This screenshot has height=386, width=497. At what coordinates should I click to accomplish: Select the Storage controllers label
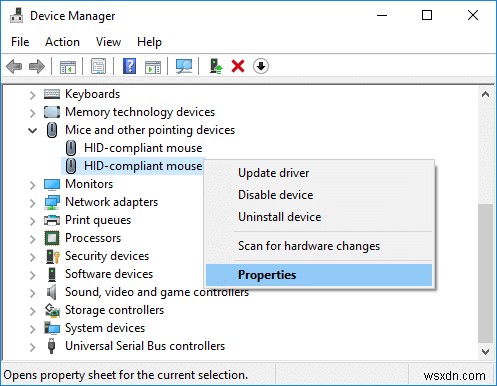click(x=114, y=310)
